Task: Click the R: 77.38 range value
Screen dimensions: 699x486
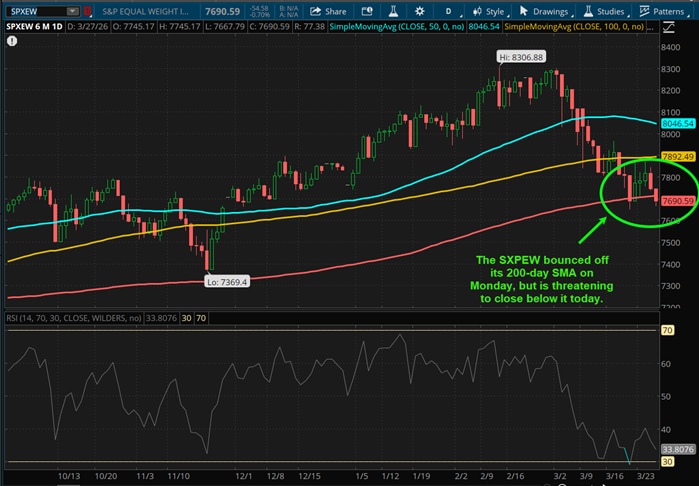Action: pos(309,27)
